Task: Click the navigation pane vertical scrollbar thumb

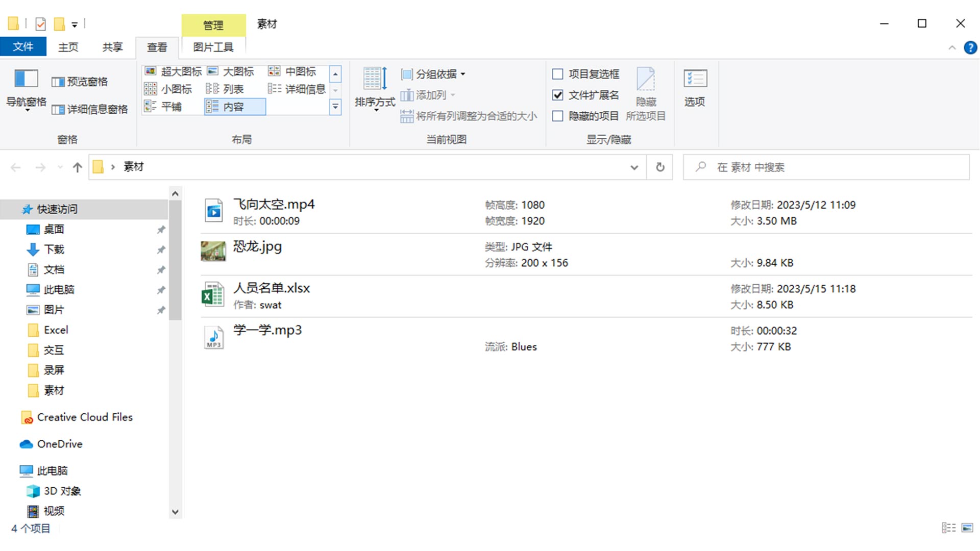Action: coord(175,260)
